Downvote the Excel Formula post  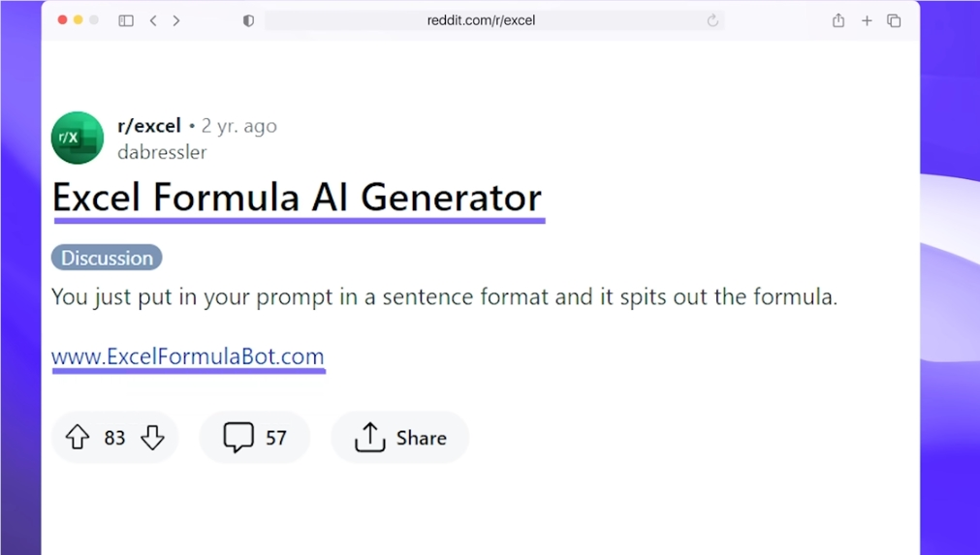pos(152,437)
